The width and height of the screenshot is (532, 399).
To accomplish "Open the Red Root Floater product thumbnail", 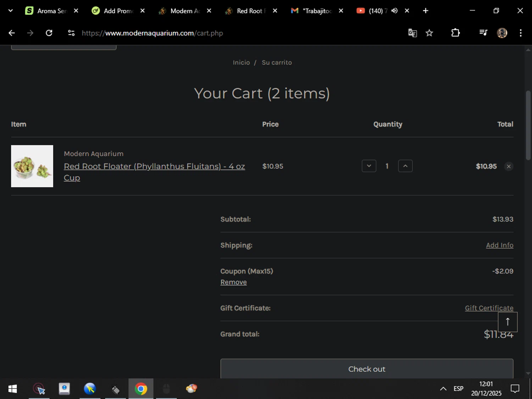I will click(x=32, y=166).
